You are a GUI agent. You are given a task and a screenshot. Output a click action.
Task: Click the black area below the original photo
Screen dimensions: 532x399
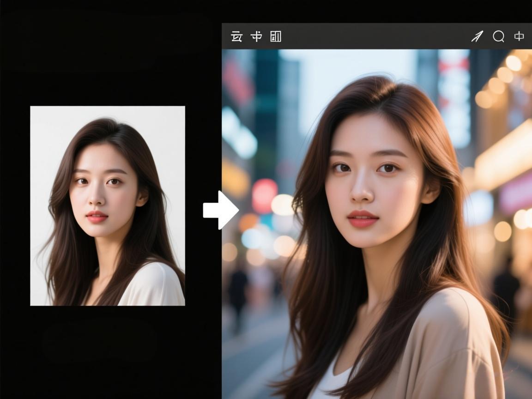pos(108,351)
